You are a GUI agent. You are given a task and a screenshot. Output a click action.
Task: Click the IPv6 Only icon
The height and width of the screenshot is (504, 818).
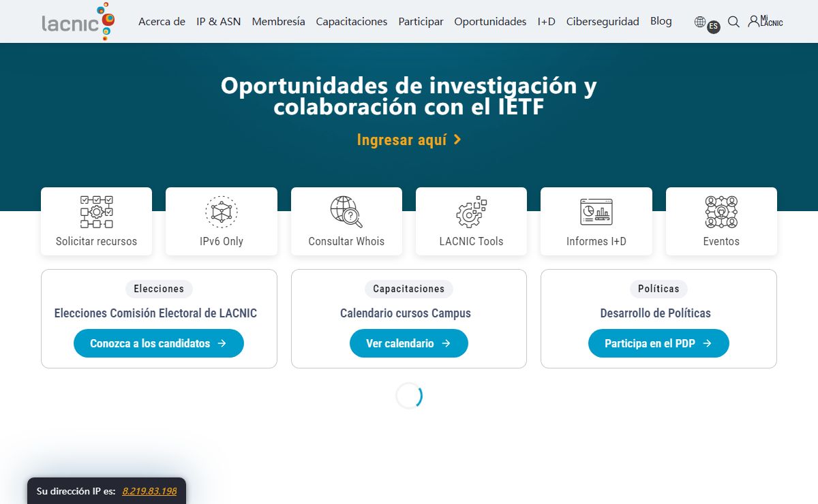[x=222, y=212]
